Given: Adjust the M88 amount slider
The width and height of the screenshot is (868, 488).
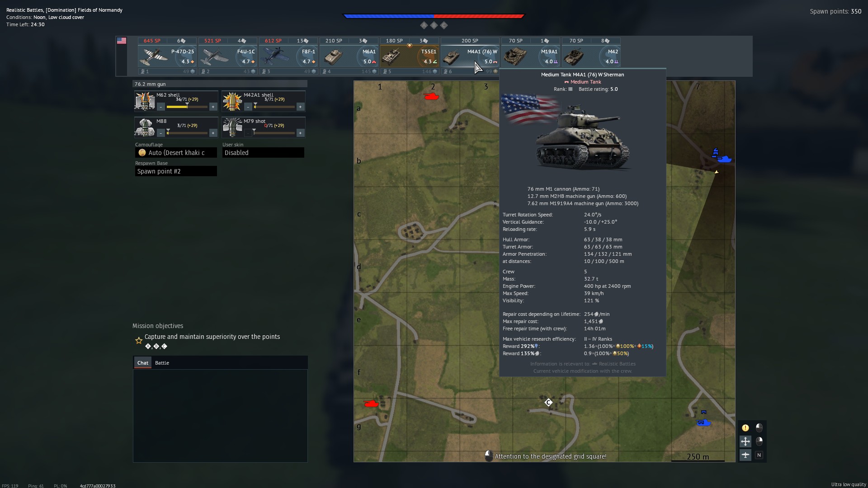Looking at the screenshot, I should (x=187, y=133).
